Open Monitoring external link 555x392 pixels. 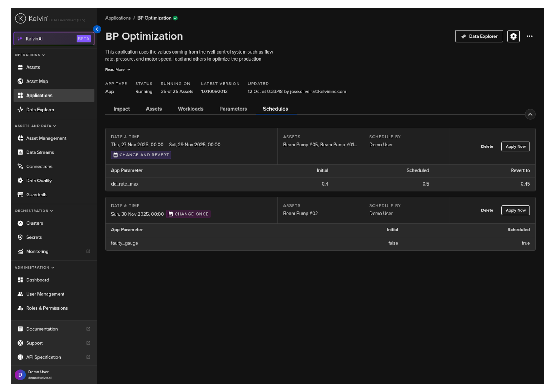pos(37,251)
